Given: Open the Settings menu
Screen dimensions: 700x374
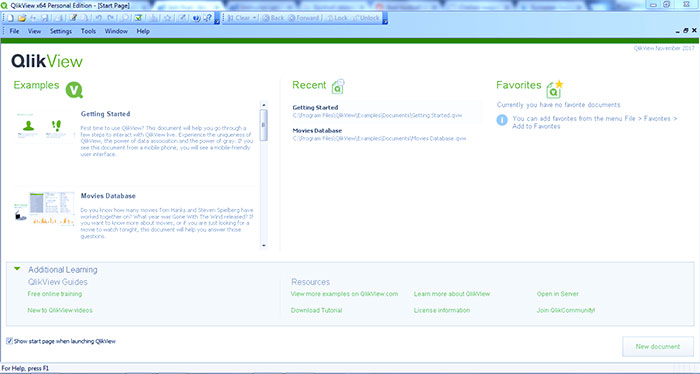Looking at the screenshot, I should pyautogui.click(x=61, y=31).
